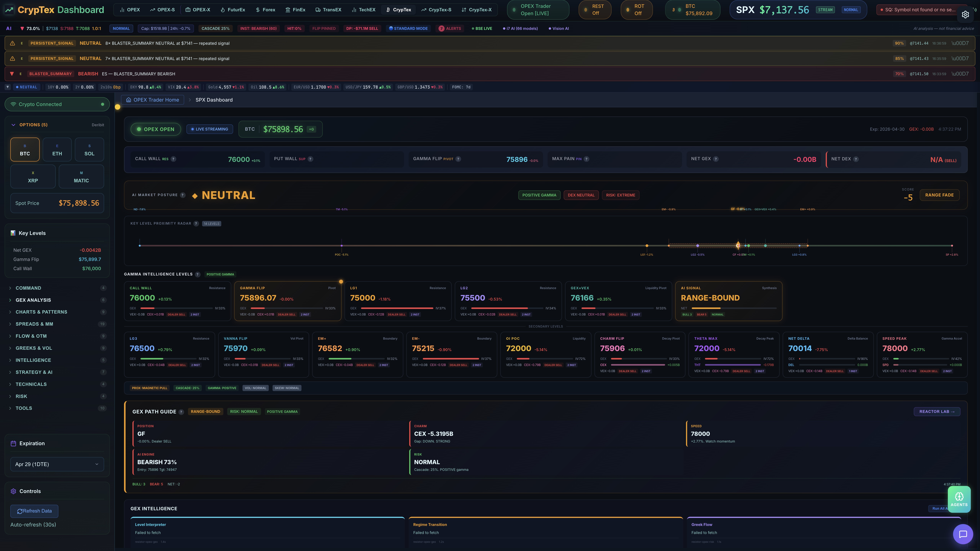The width and height of the screenshot is (980, 551).
Task: Expand the GEX ANALYSIS sidebar group
Action: point(57,300)
